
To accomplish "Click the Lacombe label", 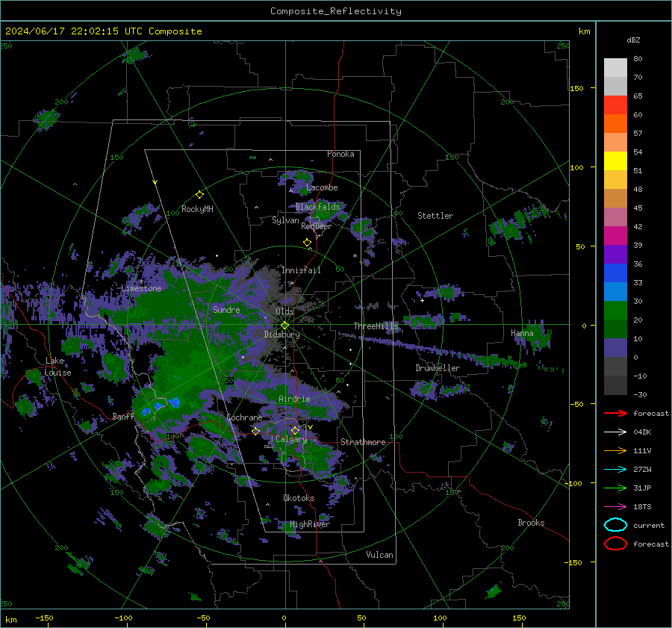I will tap(322, 187).
